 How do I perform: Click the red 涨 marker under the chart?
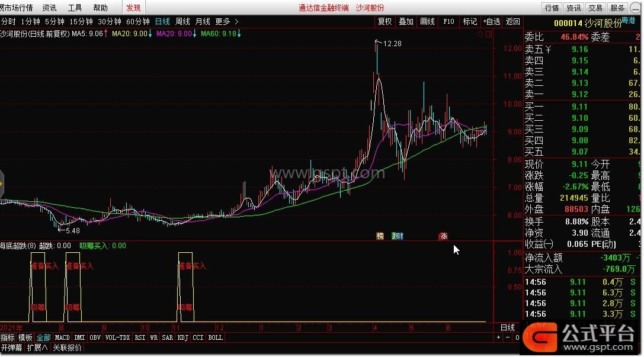(443, 236)
